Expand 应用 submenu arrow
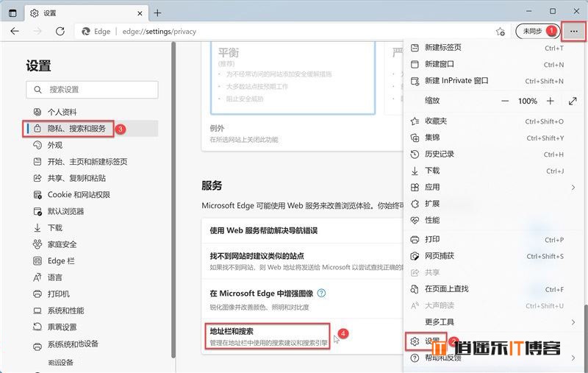 [x=573, y=188]
